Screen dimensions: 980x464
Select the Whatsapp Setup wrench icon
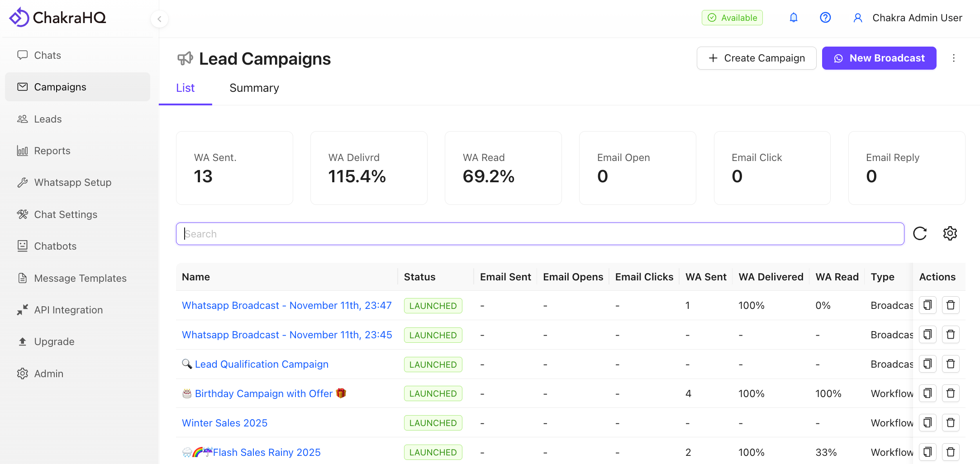click(22, 182)
